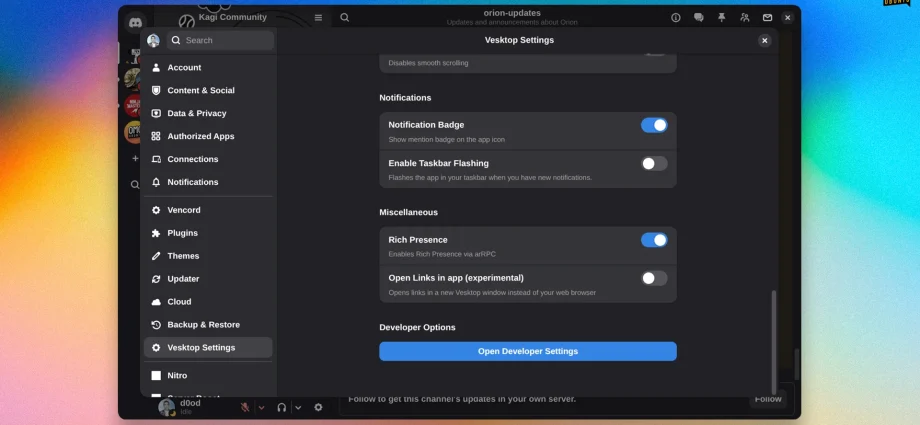Image resolution: width=920 pixels, height=425 pixels.
Task: Click Updater refresh icon
Action: click(156, 279)
